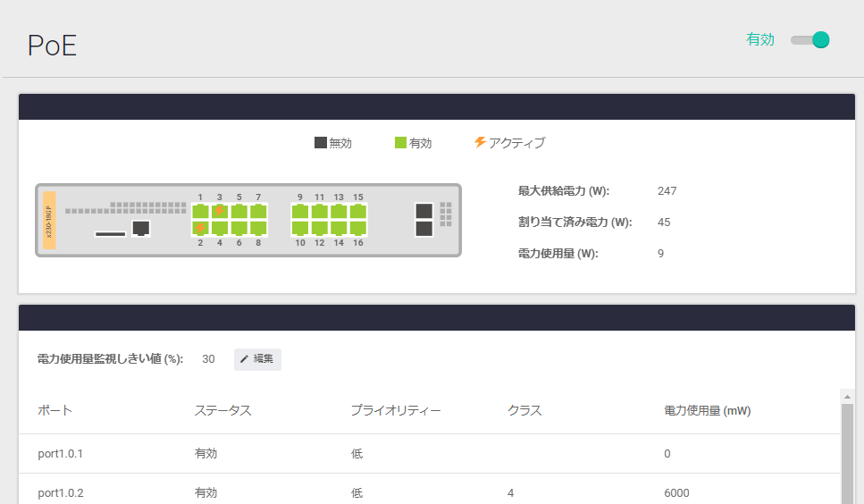Select the port1.0.1 table row
This screenshot has width=864, height=504.
coord(429,454)
